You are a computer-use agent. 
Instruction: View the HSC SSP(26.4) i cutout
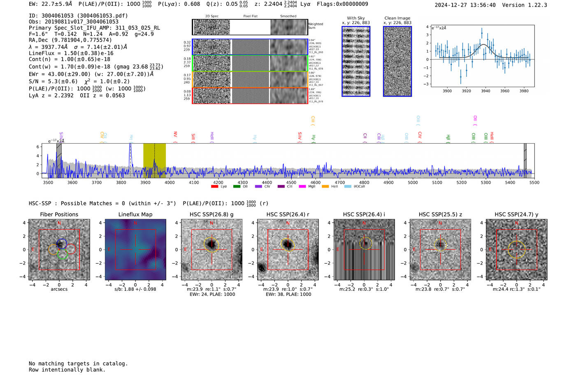364,250
